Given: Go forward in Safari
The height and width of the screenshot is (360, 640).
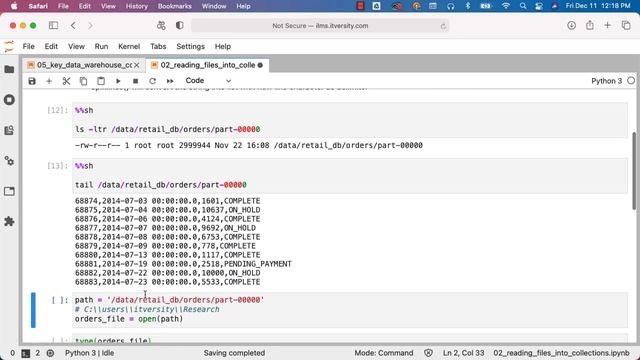Looking at the screenshot, I should pos(90,25).
